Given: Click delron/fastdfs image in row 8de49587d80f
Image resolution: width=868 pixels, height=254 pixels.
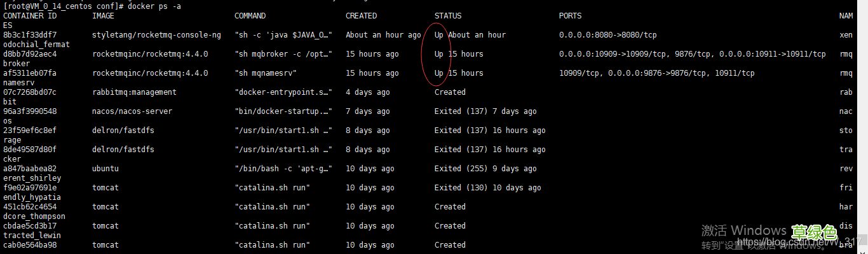Looking at the screenshot, I should pos(123,150).
